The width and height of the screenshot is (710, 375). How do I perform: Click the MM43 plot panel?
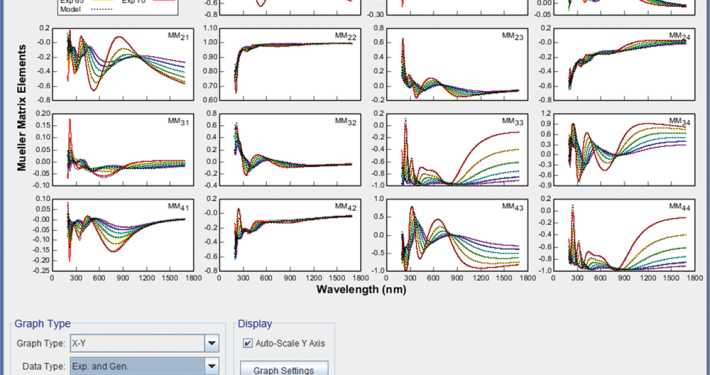[457, 235]
